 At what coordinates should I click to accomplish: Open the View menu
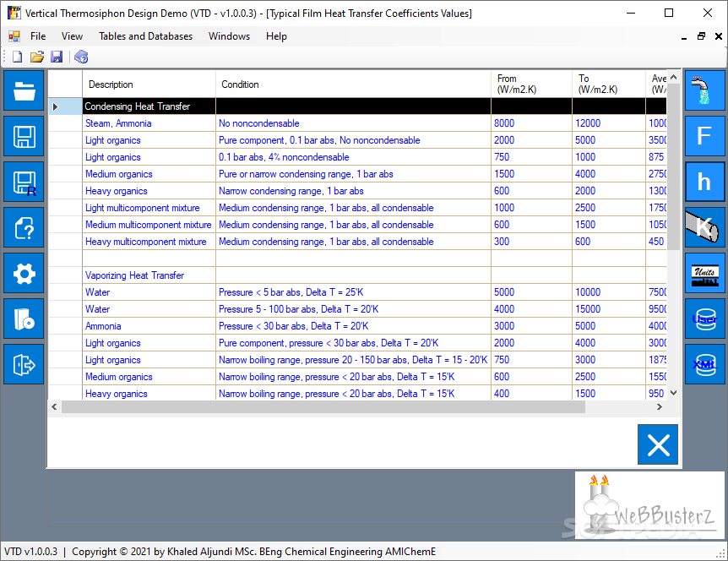(72, 36)
